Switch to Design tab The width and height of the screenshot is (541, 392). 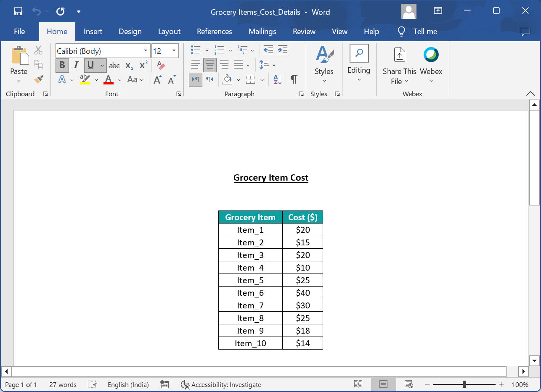[x=130, y=32]
